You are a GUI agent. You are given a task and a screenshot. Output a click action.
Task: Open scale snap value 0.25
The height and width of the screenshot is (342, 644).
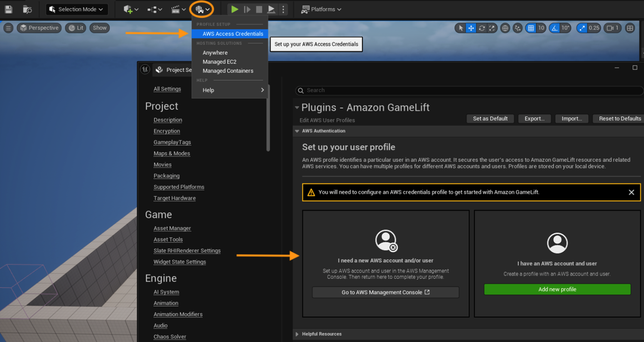pyautogui.click(x=594, y=28)
